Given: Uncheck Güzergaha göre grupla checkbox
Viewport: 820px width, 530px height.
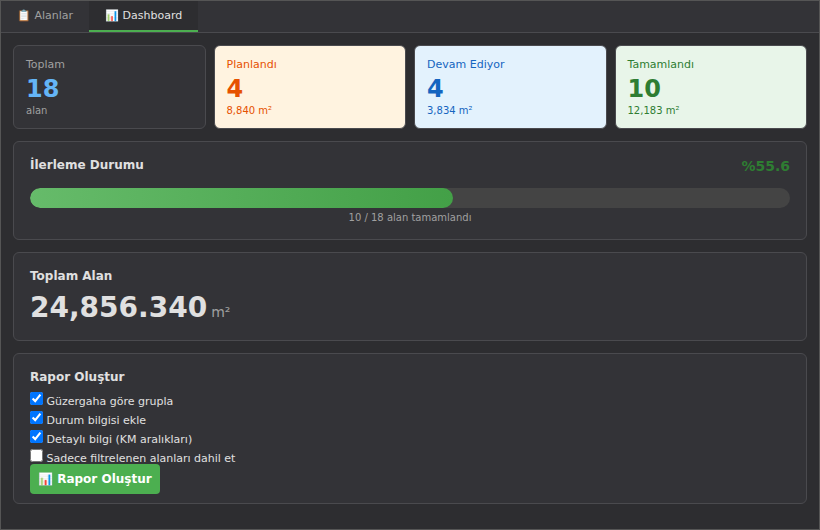Looking at the screenshot, I should pyautogui.click(x=37, y=399).
